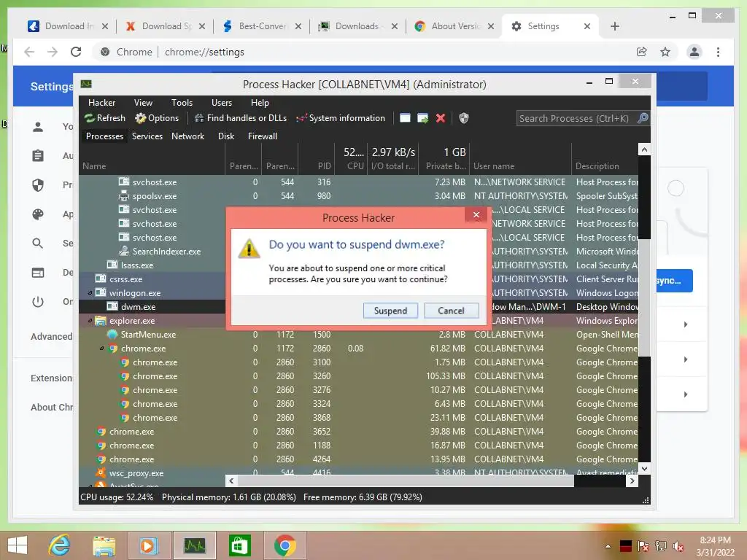The height and width of the screenshot is (560, 747).
Task: Click the find window and thread icon
Action: point(422,118)
